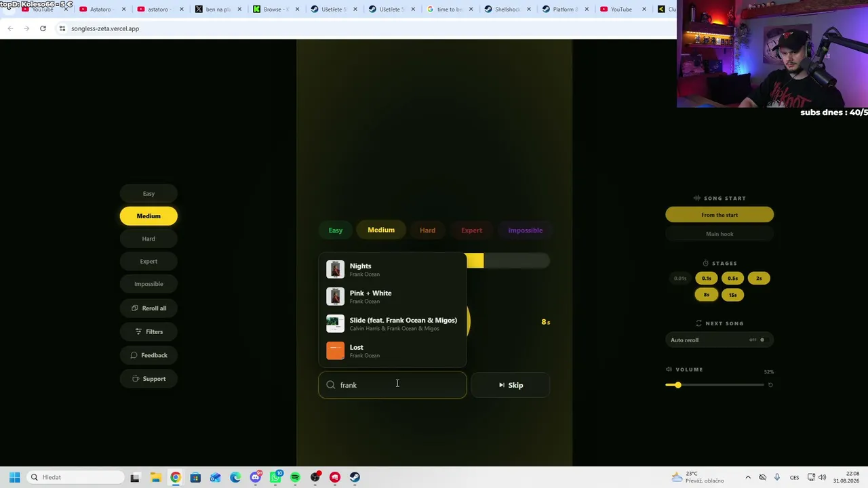Open WhatsApp from the taskbar

click(275, 477)
